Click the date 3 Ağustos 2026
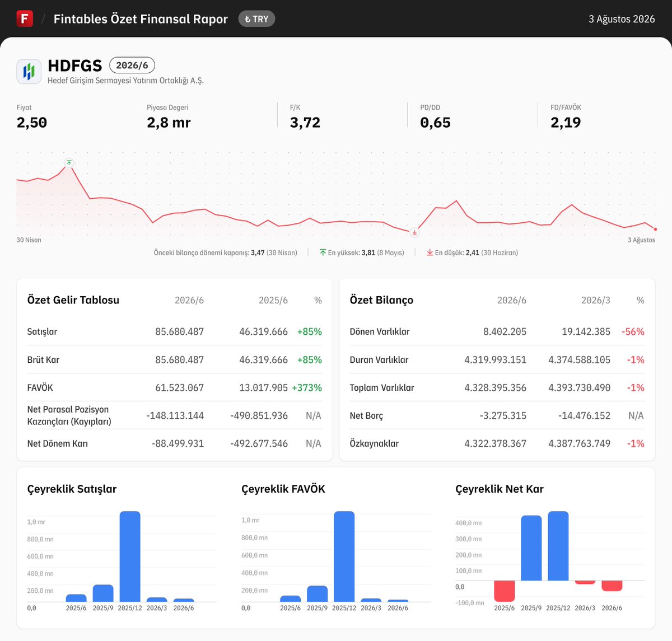 point(622,19)
